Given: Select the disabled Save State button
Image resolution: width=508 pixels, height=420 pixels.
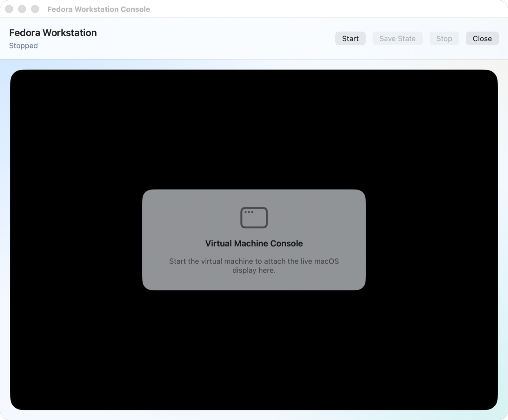Looking at the screenshot, I should click(397, 38).
